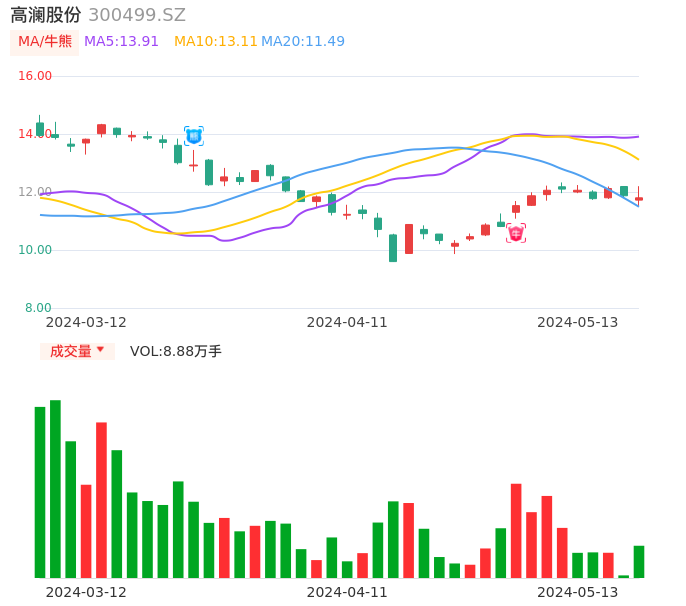686x606 pixels.
Task: Click the 16.00 price axis label
Action: (36, 76)
